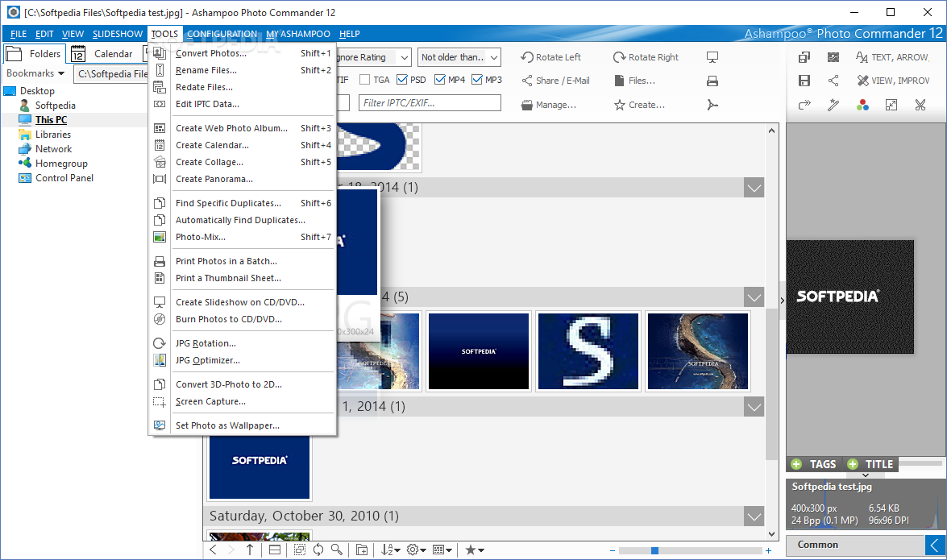947x560 pixels.
Task: Select JPG Optimizer... menu entry
Action: click(x=242, y=360)
